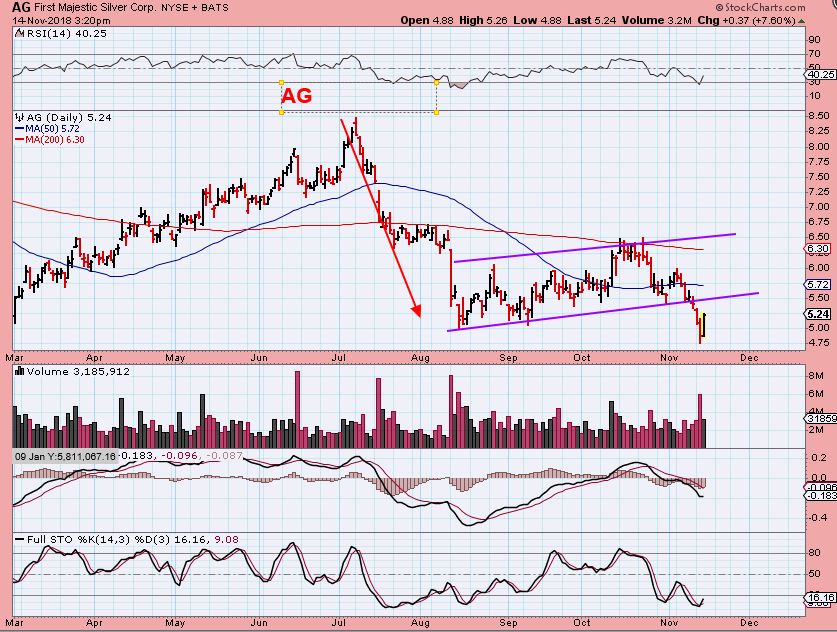Click the MA(200) 6.30 legend text
Image resolution: width=837 pixels, height=632 pixels.
[x=54, y=140]
